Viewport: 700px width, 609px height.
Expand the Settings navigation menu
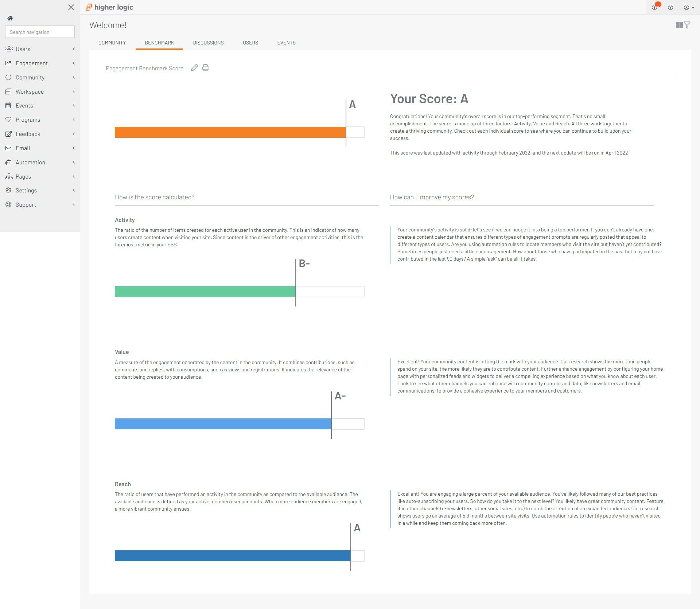coord(26,190)
